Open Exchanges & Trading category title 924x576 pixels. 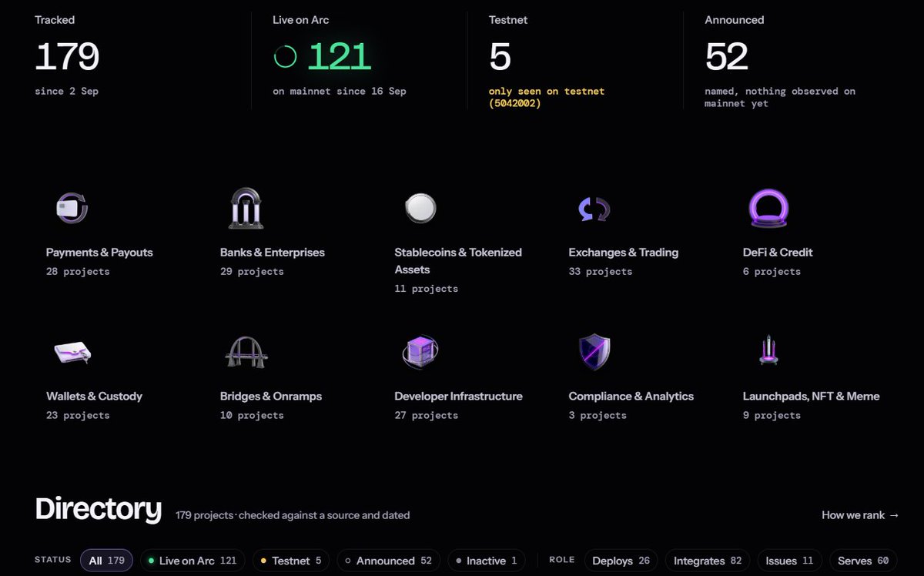pyautogui.click(x=624, y=253)
